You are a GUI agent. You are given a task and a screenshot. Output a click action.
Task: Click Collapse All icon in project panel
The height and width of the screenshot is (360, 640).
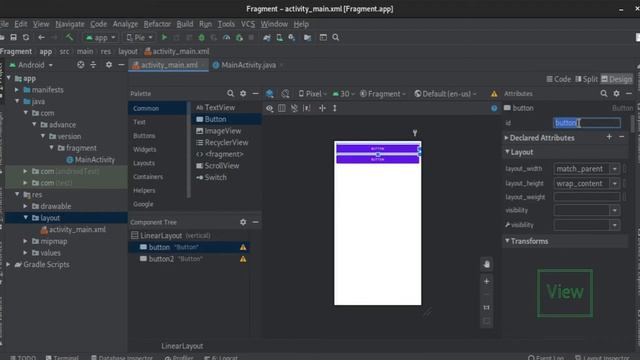click(x=93, y=65)
